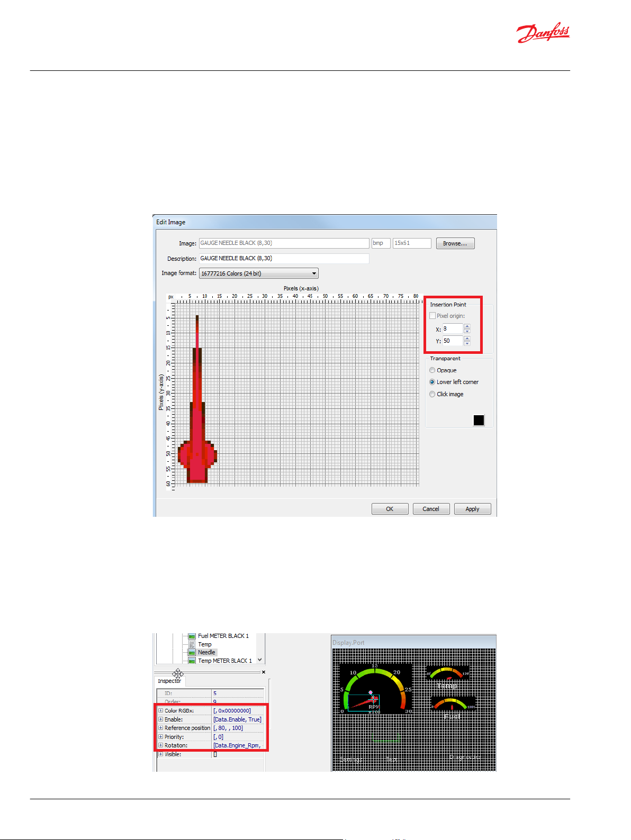Expand the Priority property
This screenshot has width=631, height=840.
[160, 737]
